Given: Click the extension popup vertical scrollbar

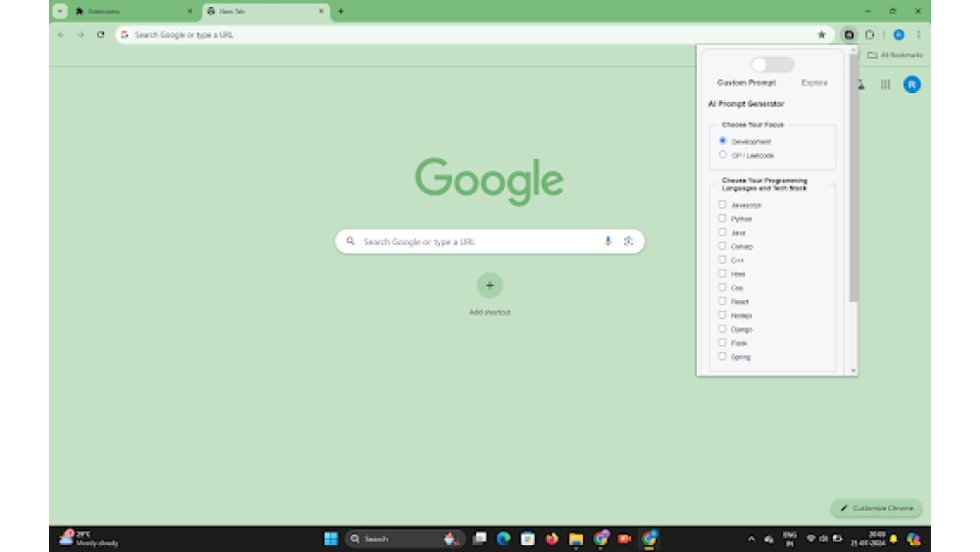Looking at the screenshot, I should point(854,177).
